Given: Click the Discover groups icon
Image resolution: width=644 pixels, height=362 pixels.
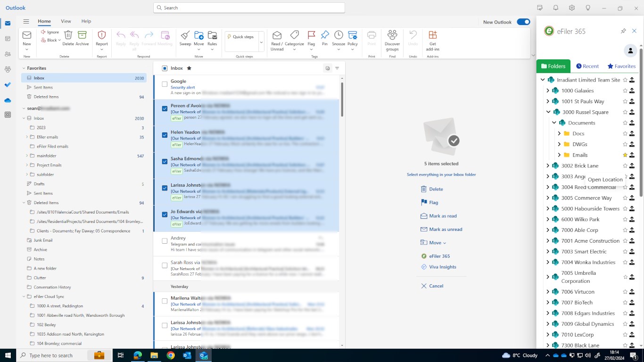Looking at the screenshot, I should pos(392,35).
